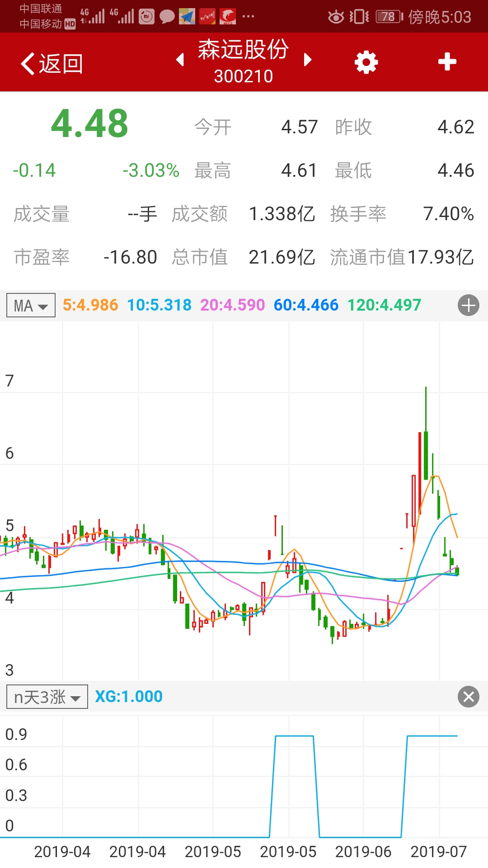Viewport: 488px width, 868px height.
Task: Close the n天3涨 indicator panel
Action: (468, 697)
